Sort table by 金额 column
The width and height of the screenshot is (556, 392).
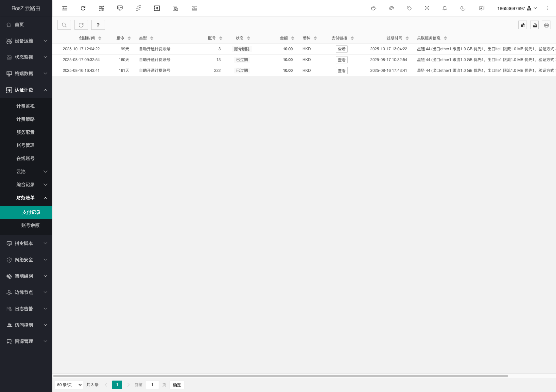292,38
